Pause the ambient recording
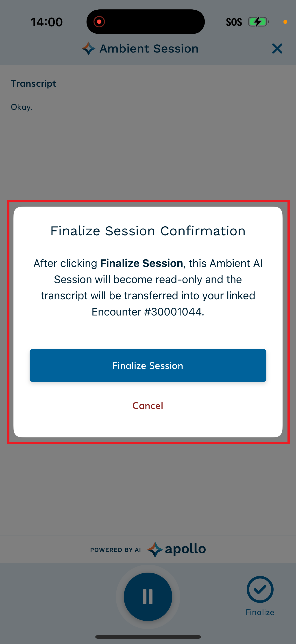296x644 pixels. point(148,596)
